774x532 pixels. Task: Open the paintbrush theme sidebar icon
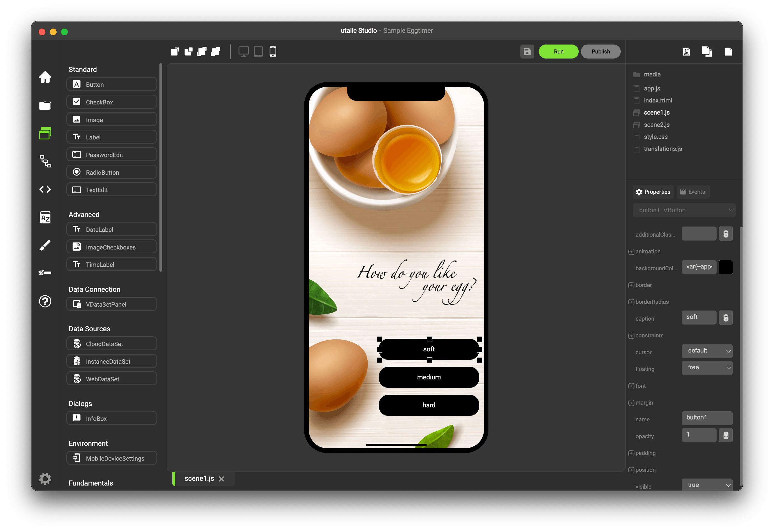tap(45, 245)
